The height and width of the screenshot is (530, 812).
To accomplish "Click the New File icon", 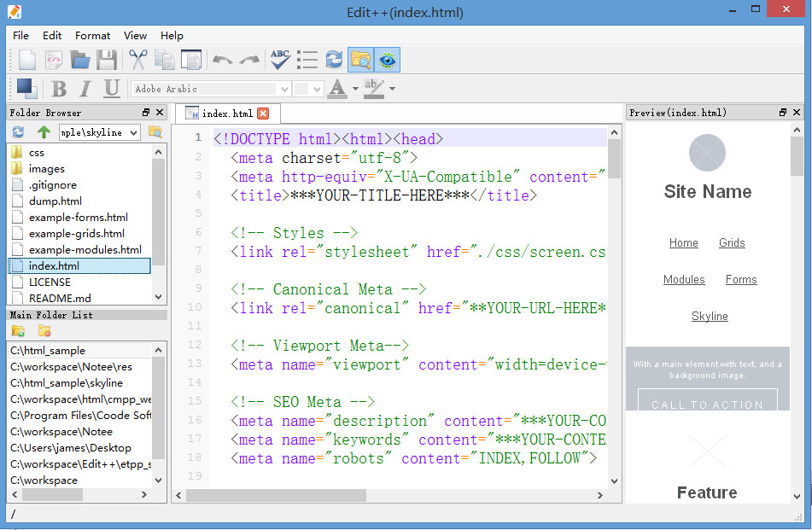I will click(27, 60).
